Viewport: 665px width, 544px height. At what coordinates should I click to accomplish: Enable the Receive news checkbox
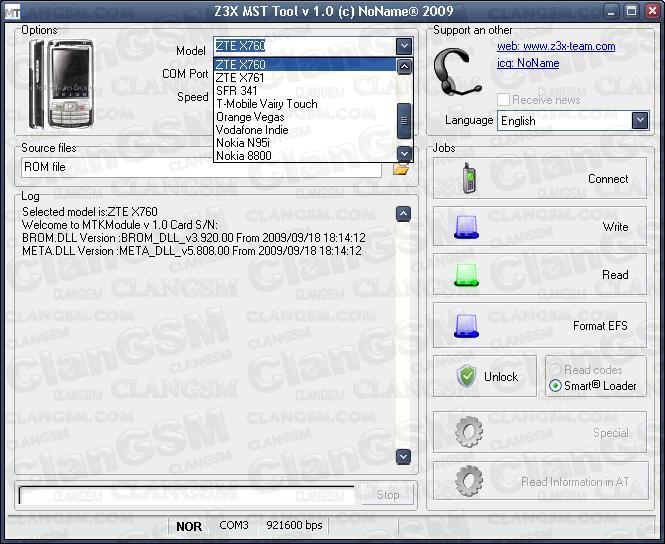[x=503, y=100]
